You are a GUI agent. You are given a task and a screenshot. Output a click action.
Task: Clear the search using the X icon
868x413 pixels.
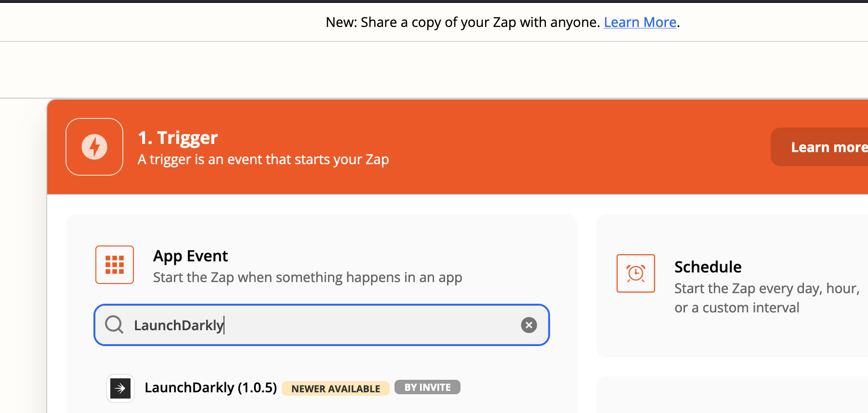pos(528,325)
